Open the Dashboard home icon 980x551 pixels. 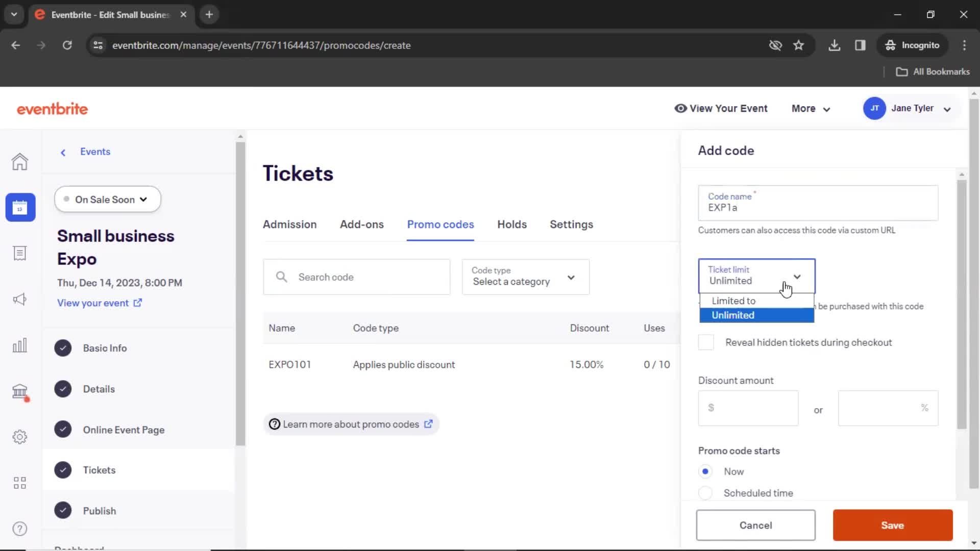(x=20, y=161)
